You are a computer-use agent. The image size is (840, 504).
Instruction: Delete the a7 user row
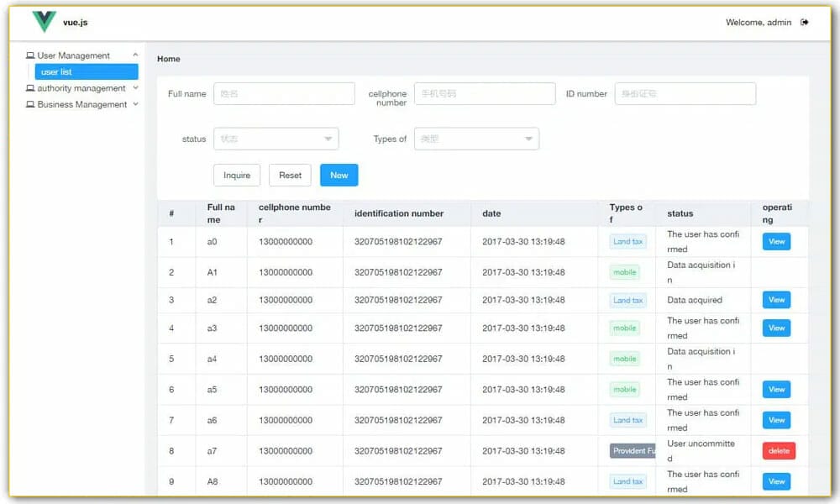click(x=779, y=451)
